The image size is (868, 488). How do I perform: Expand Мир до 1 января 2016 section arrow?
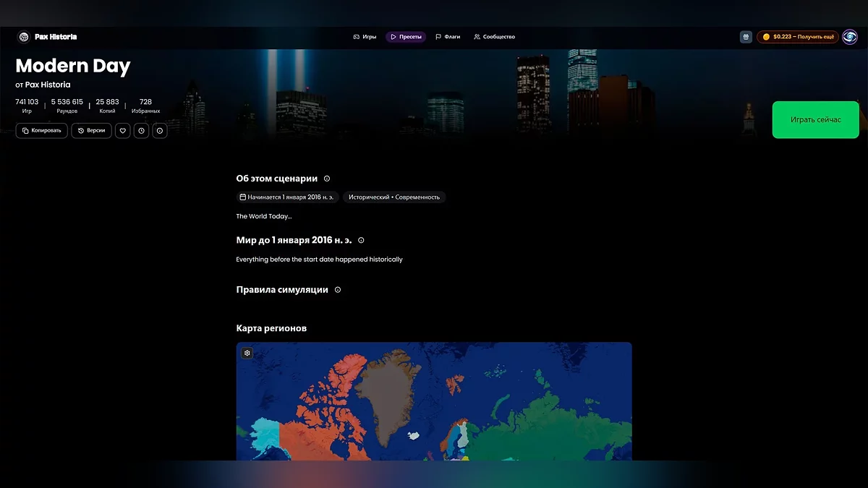pos(361,240)
